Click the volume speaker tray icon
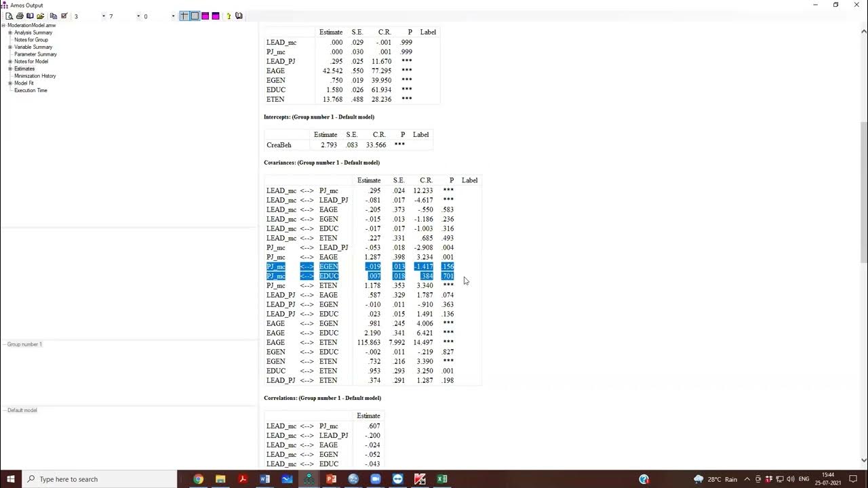Viewport: 868px width, 488px height. (791, 479)
